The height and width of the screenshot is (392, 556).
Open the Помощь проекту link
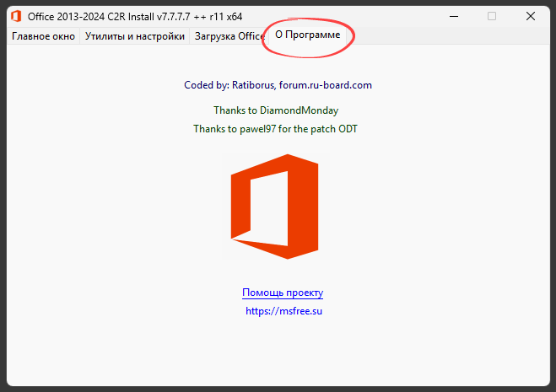[283, 293]
